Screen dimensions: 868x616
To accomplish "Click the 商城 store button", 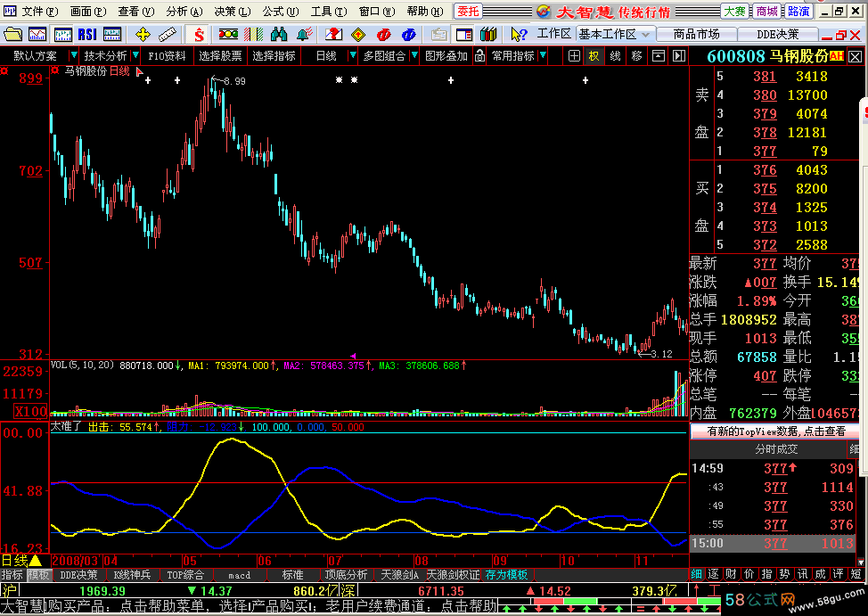I will tap(767, 11).
